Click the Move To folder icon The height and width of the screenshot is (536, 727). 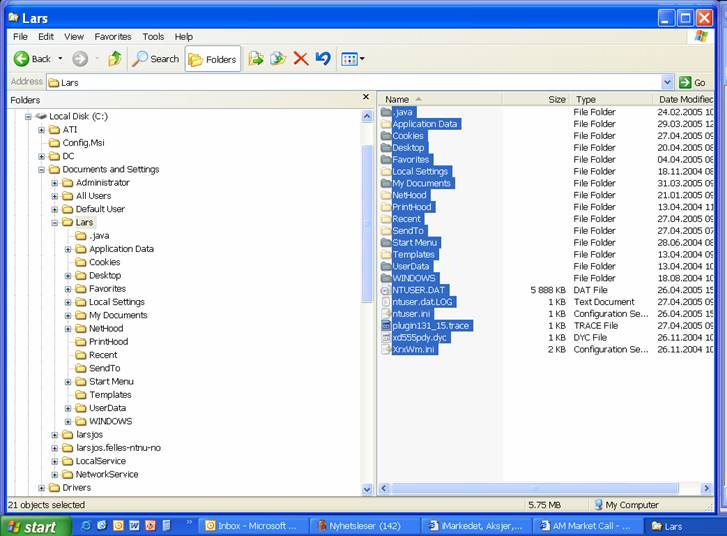(256, 59)
